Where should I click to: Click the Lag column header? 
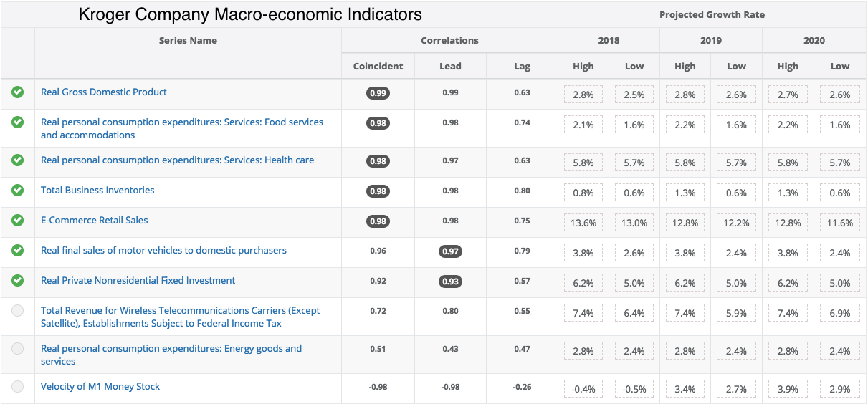(x=523, y=66)
